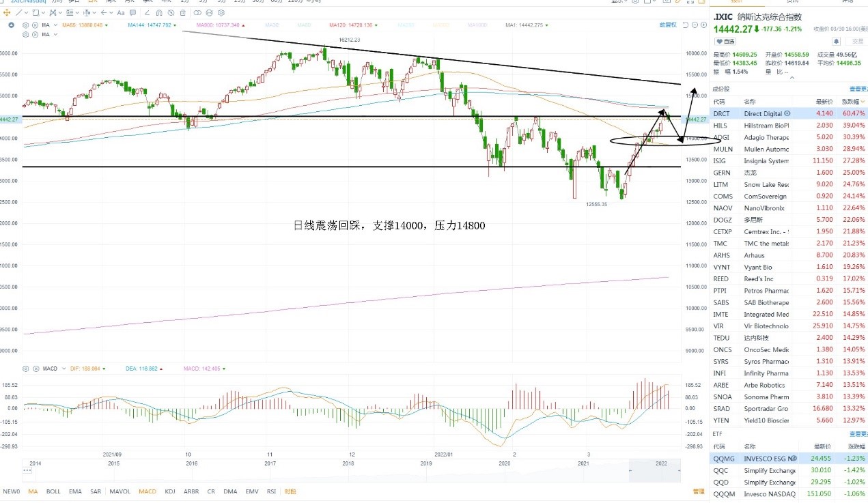Open the 管理 indicator management link
Viewport: 868px width, 503px height.
698,491
